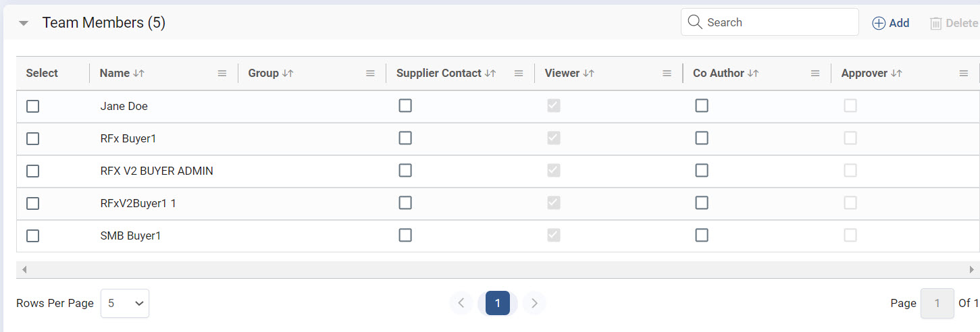980x332 pixels.
Task: Click the horizontal scrollbar right arrow
Action: [x=972, y=269]
